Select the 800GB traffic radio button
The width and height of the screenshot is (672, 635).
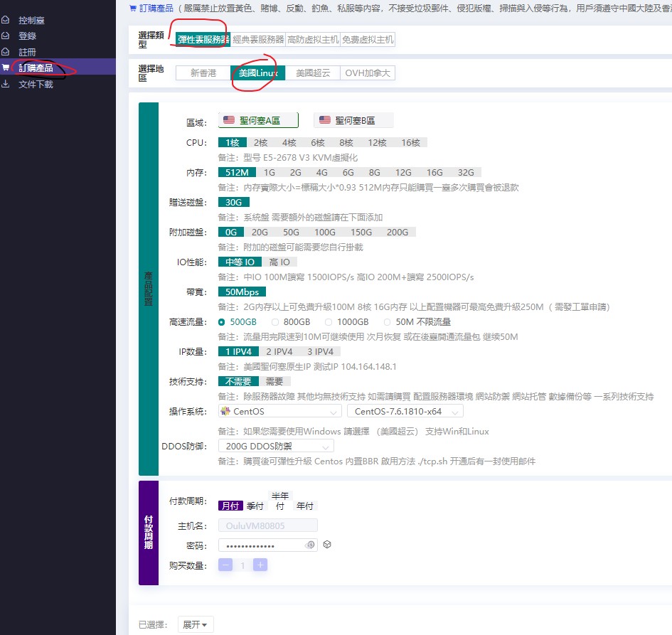[x=276, y=321]
